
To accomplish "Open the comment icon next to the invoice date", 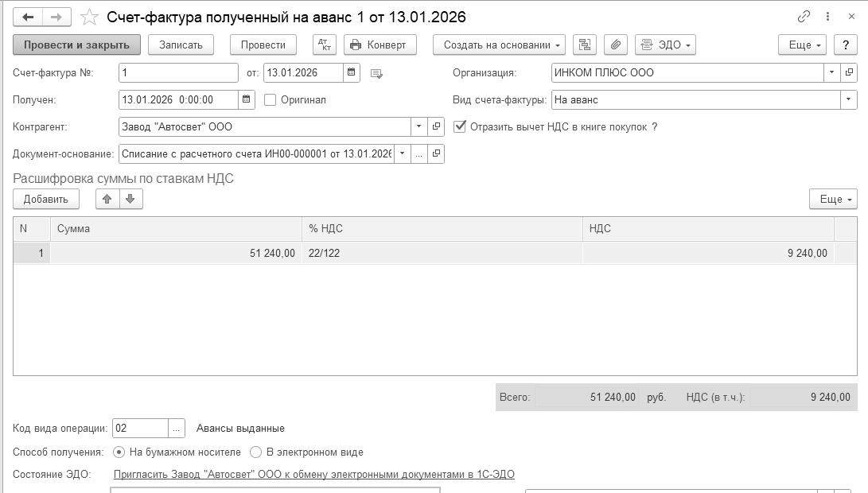I will point(376,74).
